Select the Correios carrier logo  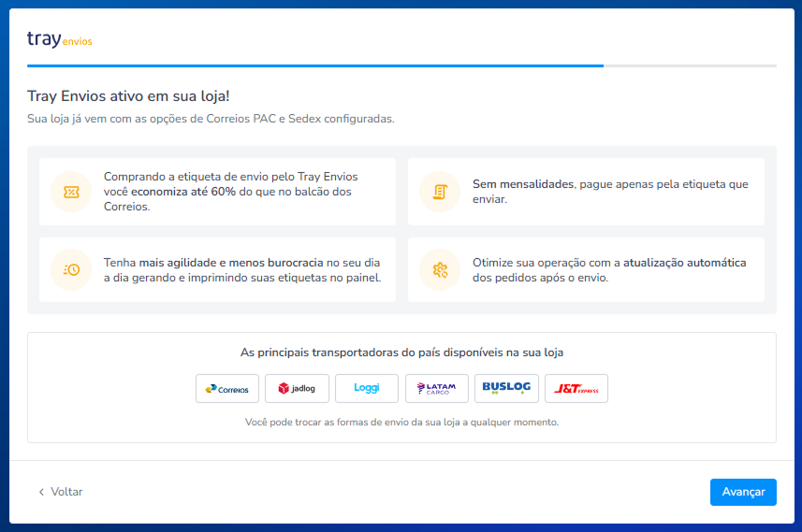pyautogui.click(x=227, y=388)
